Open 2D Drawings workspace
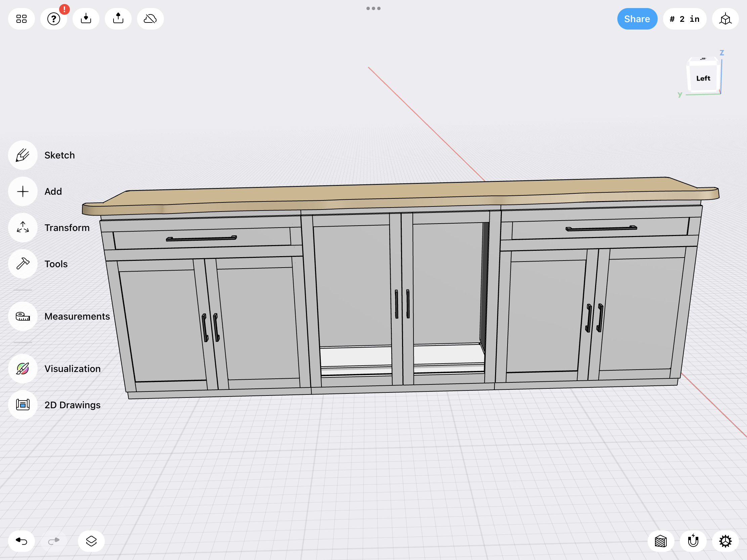The width and height of the screenshot is (747, 560). [x=23, y=405]
